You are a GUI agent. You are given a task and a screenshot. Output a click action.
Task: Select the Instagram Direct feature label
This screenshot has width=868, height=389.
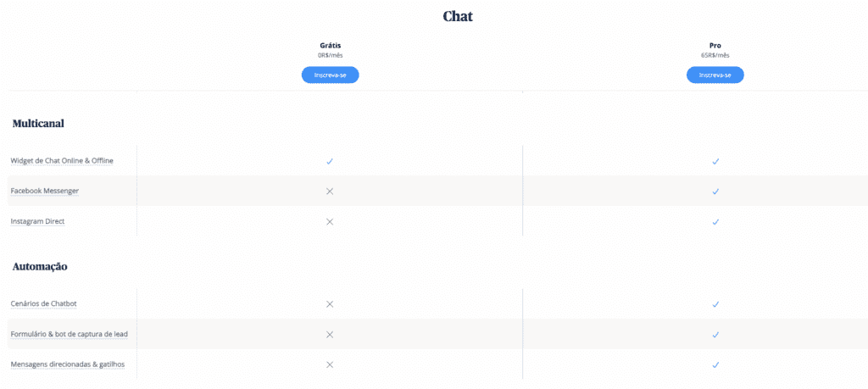(37, 221)
